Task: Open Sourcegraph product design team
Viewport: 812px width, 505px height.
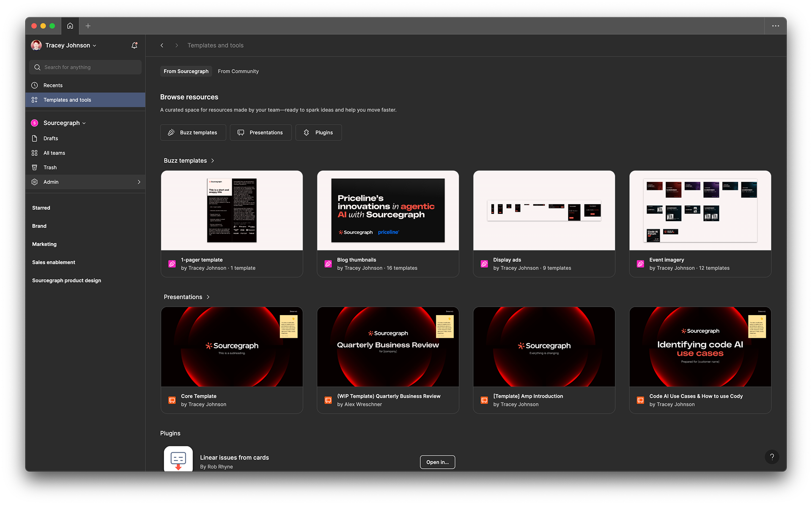Action: pos(66,280)
